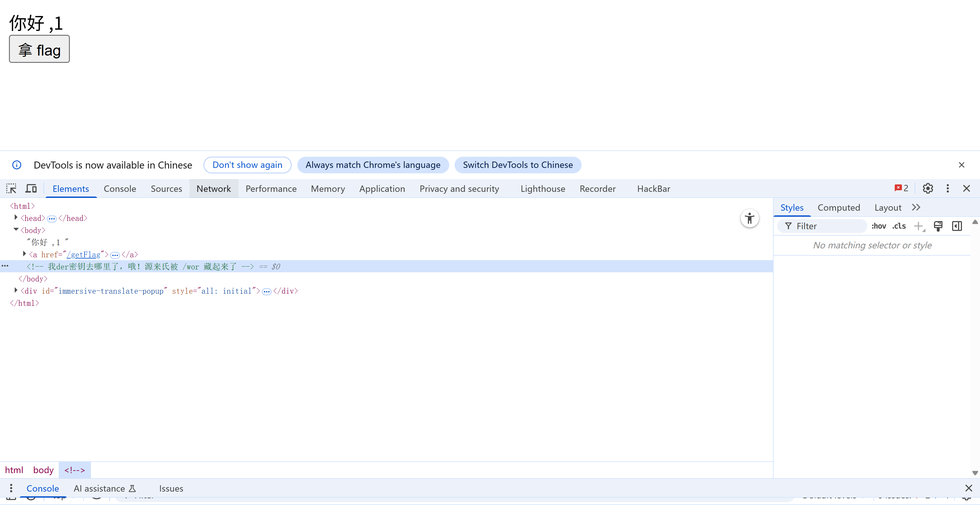Toggle the device toolbar icon

pos(31,188)
